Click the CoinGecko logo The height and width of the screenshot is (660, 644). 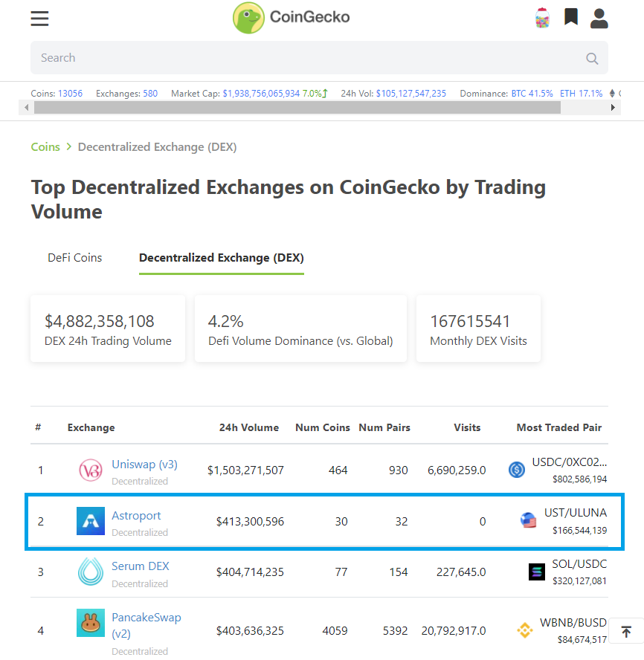click(291, 18)
